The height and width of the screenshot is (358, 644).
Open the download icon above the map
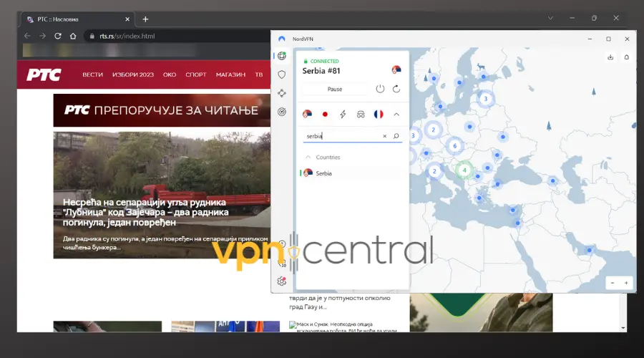[610, 57]
